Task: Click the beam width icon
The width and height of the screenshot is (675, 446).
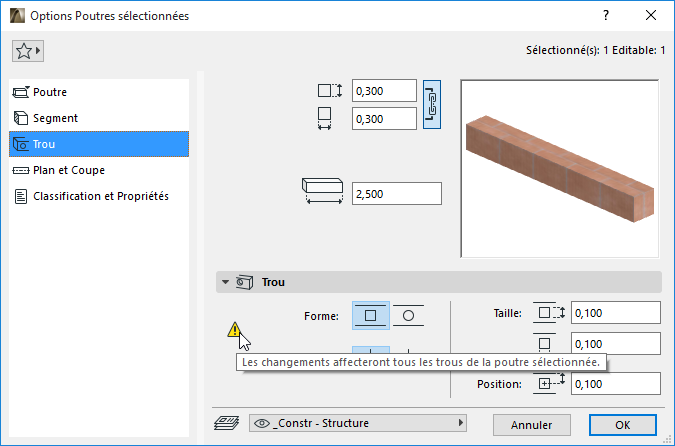Action: tap(325, 118)
